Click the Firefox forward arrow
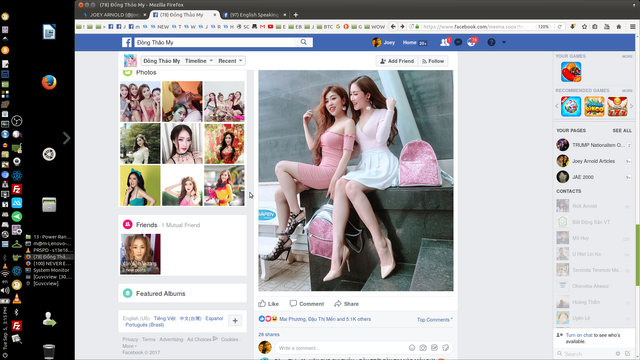Viewport: 640px width, 360px height. click(x=402, y=27)
